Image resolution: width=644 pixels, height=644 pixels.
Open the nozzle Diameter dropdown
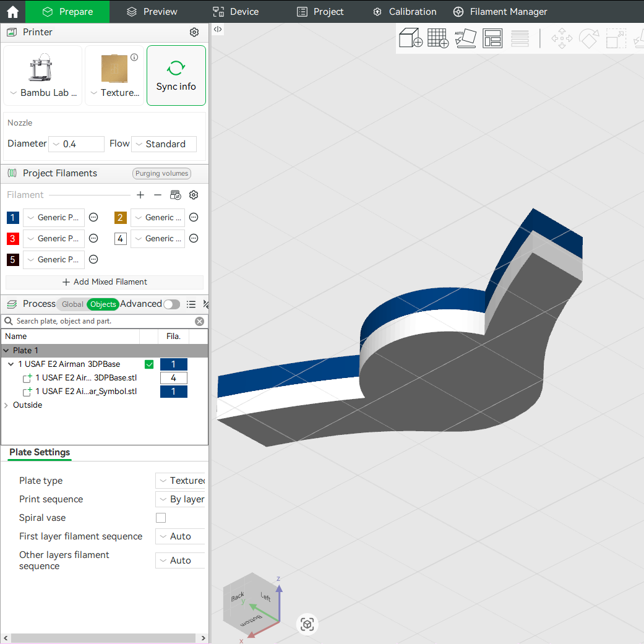point(76,144)
